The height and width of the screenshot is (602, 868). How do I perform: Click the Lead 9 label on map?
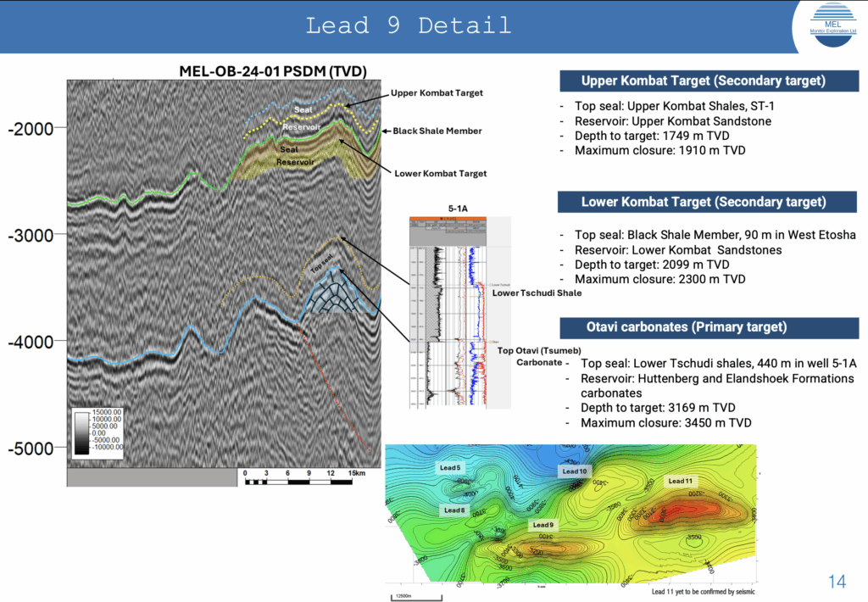coord(543,525)
